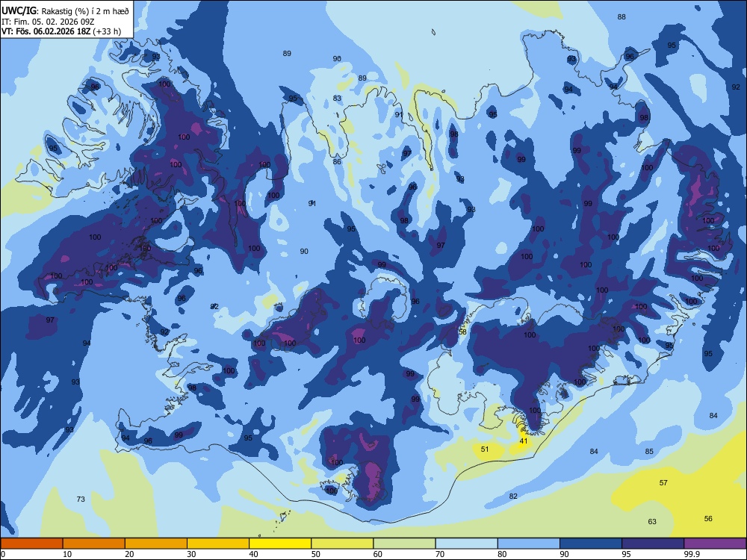
Task: Click the orange 10–20 legend swatch
Action: pyautogui.click(x=94, y=544)
